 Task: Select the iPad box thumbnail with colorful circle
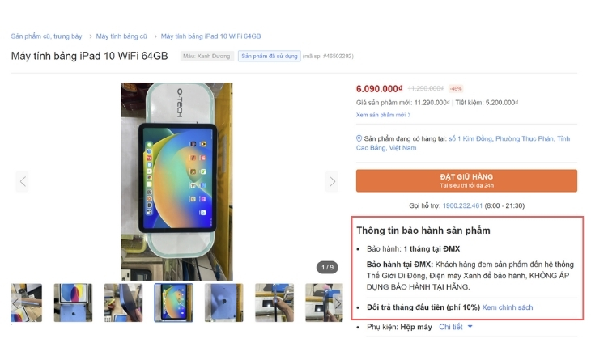pyautogui.click(x=73, y=303)
